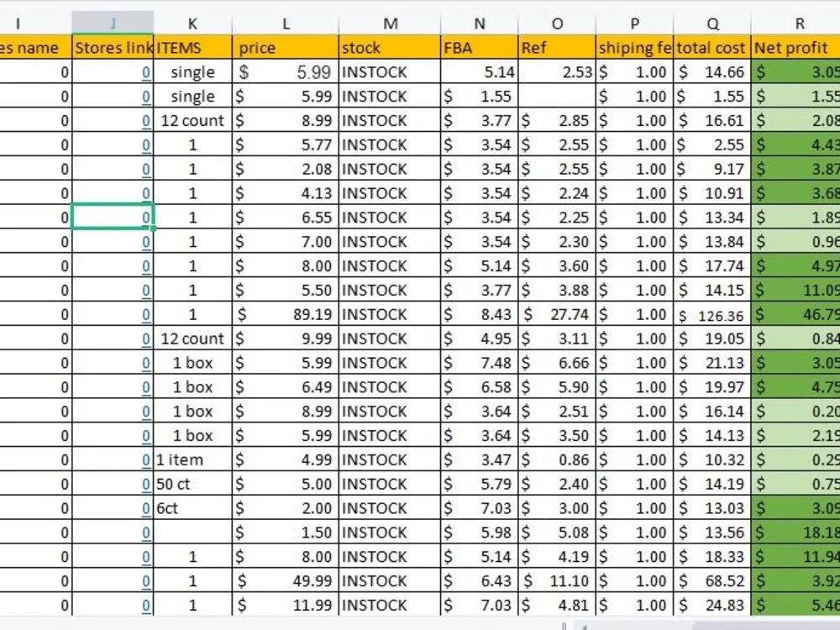Select the ITEMS cell '1 item'
Viewport: 840px width, 630px height.
(x=193, y=460)
